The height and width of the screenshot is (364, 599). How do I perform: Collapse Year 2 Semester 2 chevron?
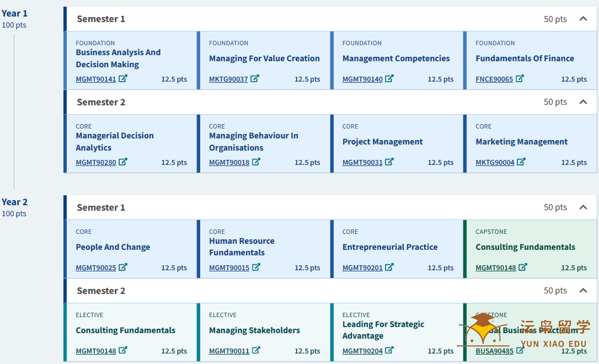[583, 291]
